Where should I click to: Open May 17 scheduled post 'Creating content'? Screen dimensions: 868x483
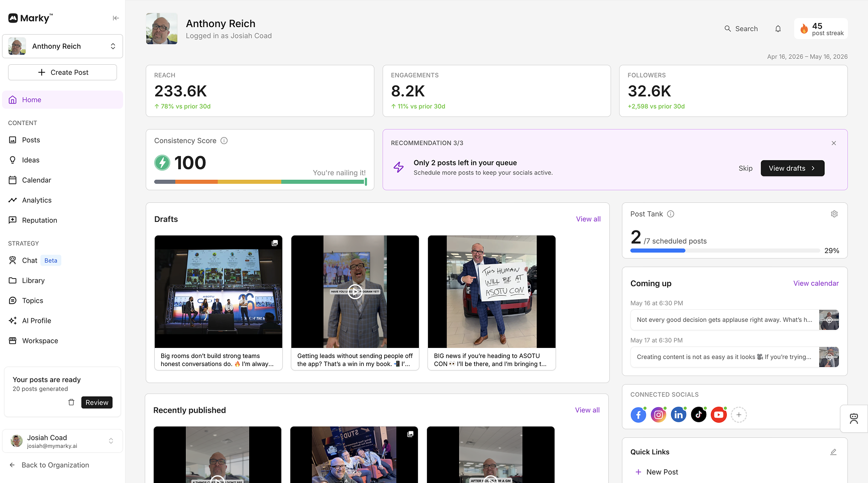click(734, 357)
